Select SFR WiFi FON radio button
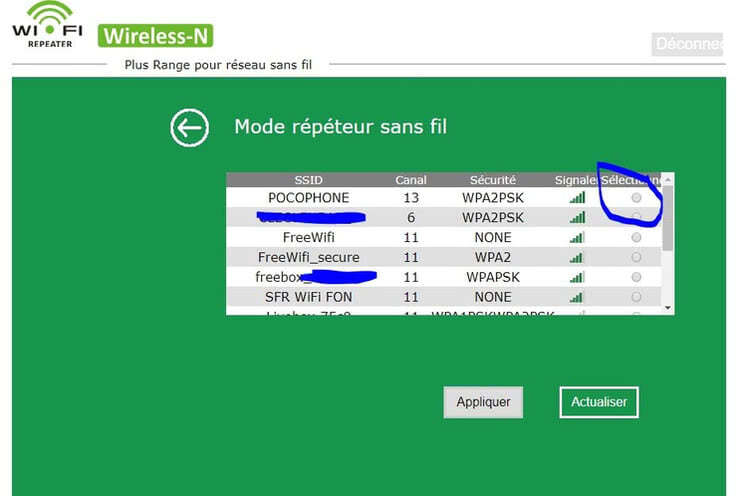Image resolution: width=750 pixels, height=496 pixels. tap(636, 297)
